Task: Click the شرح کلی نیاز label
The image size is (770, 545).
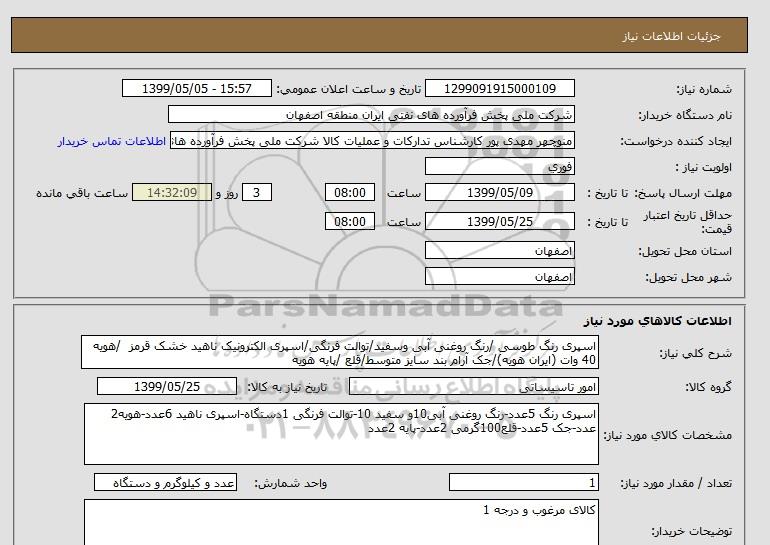Action: click(x=695, y=353)
